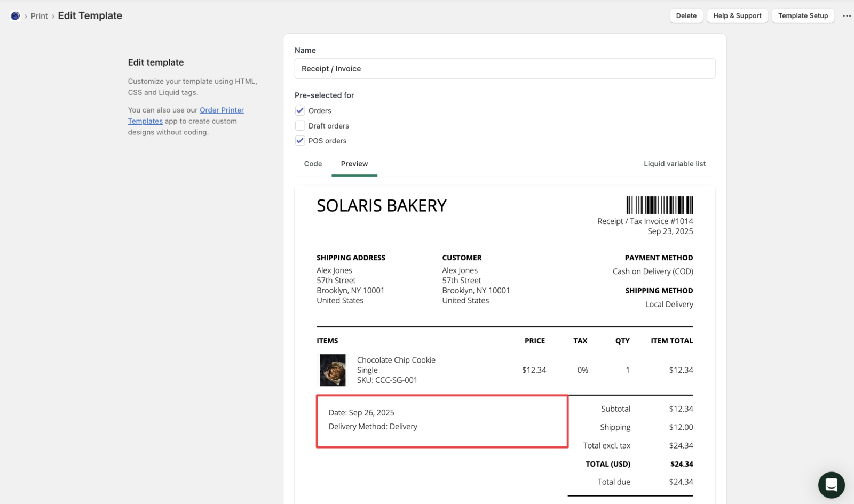Click the TAX column header
The width and height of the screenshot is (854, 504).
click(580, 341)
